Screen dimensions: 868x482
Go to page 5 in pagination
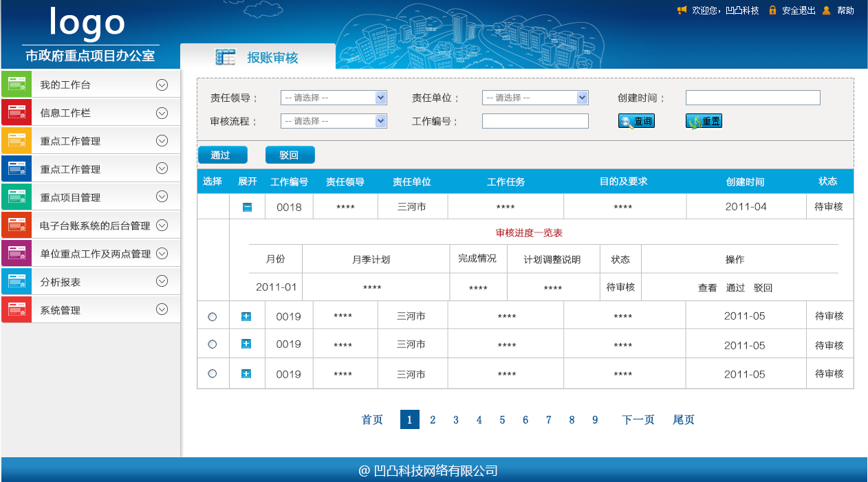pyautogui.click(x=502, y=420)
